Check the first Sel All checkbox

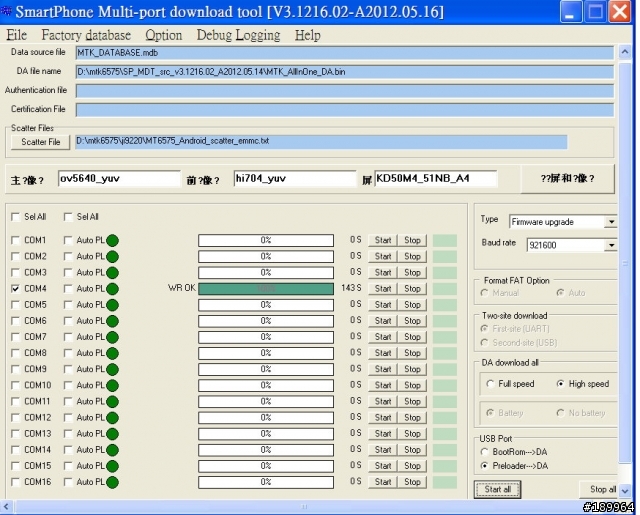(16, 217)
